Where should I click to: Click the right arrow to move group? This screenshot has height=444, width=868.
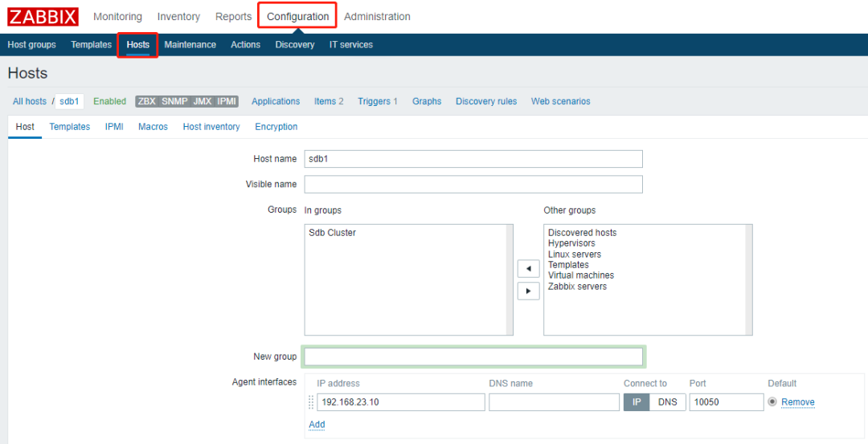point(528,291)
